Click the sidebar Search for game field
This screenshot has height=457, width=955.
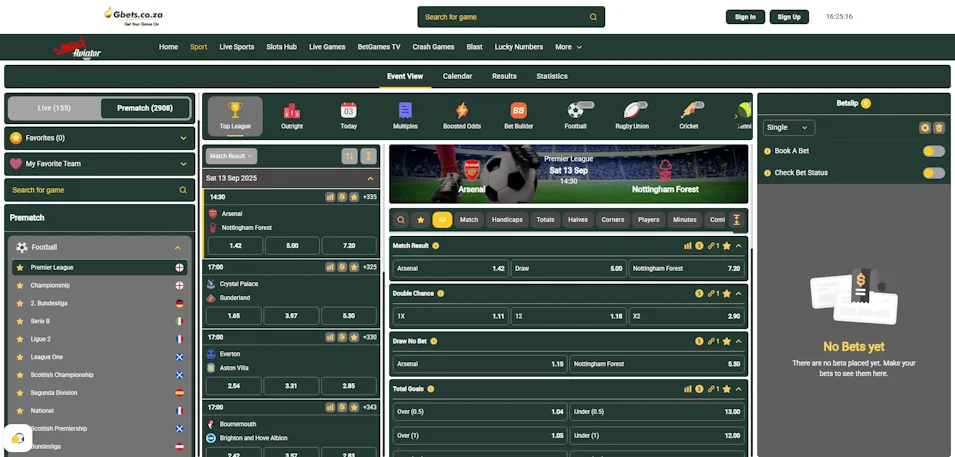99,190
